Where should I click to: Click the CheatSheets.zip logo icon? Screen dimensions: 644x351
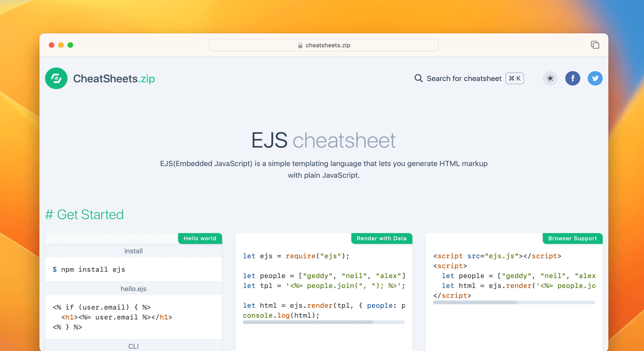(56, 78)
